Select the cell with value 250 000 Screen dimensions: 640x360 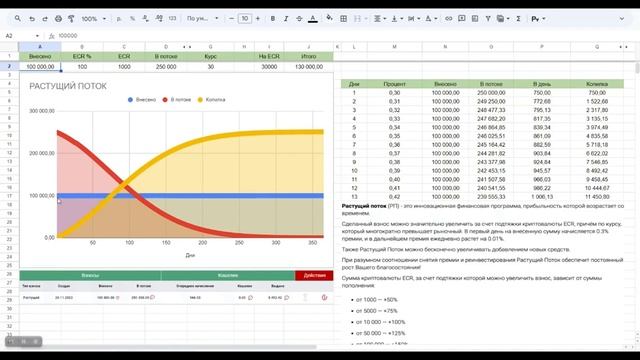coord(166,67)
